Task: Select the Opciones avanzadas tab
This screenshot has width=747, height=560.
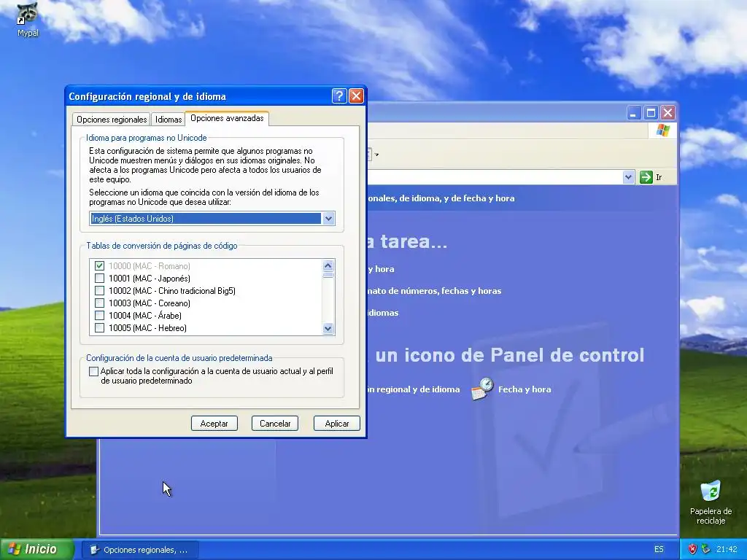Action: click(x=227, y=118)
